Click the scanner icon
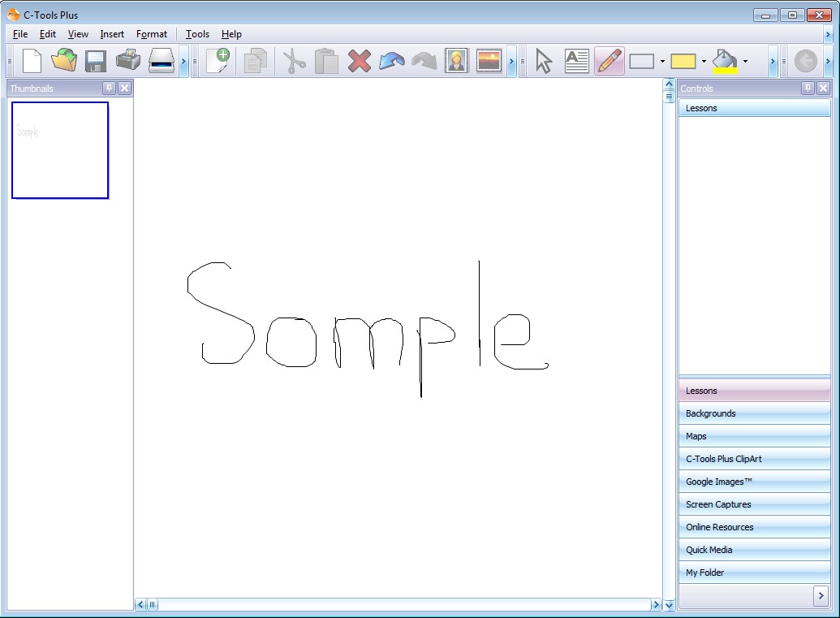Image resolution: width=840 pixels, height=618 pixels. [162, 61]
